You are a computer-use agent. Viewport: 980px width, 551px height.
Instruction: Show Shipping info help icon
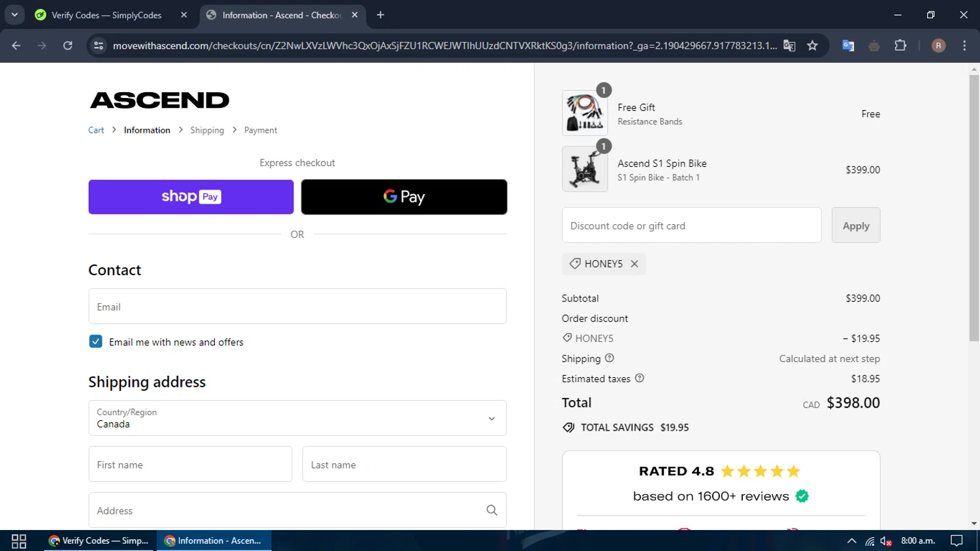pyautogui.click(x=610, y=358)
